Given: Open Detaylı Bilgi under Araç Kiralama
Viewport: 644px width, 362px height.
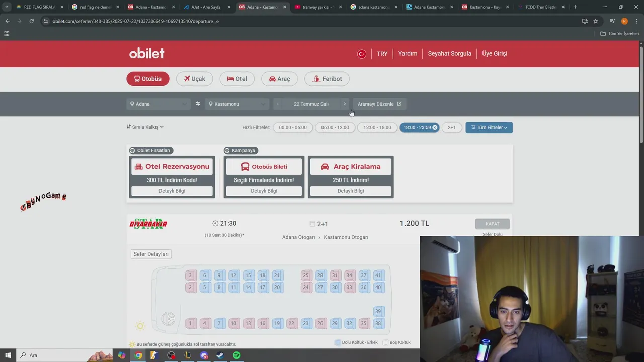Looking at the screenshot, I should (x=351, y=191).
